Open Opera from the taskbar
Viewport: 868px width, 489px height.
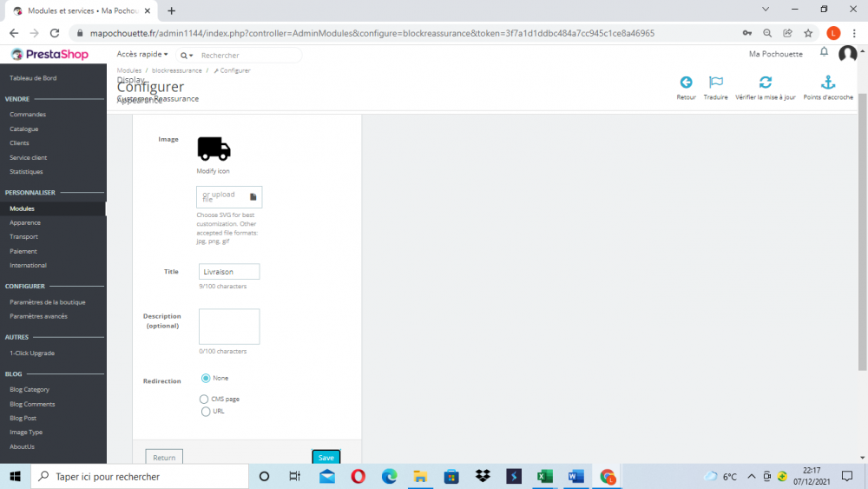tap(358, 476)
